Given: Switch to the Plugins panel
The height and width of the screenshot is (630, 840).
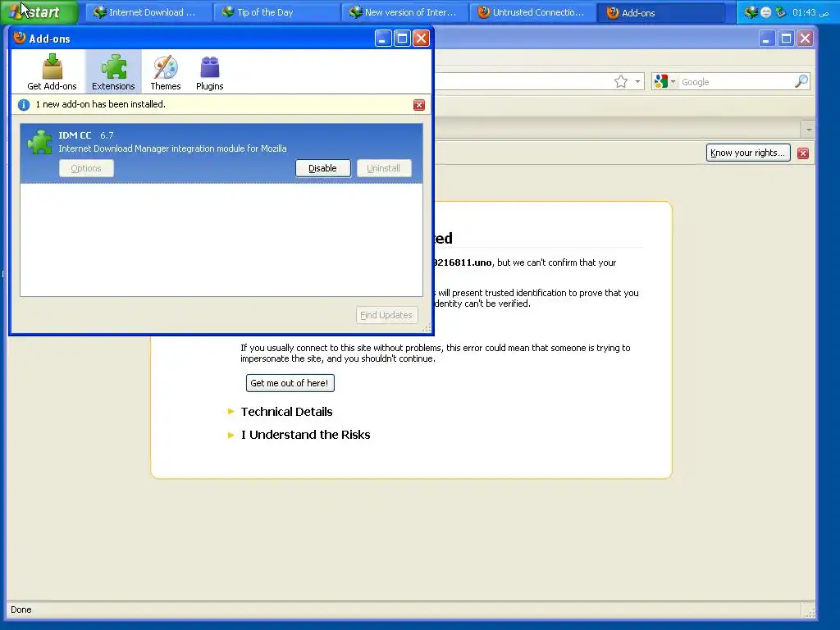Looking at the screenshot, I should pyautogui.click(x=209, y=72).
